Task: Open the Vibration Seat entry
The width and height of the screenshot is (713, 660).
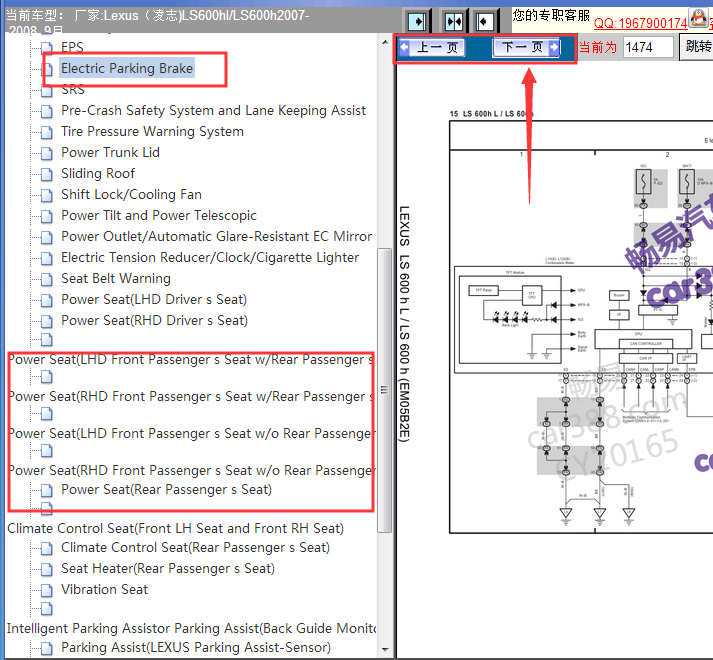Action: click(x=105, y=589)
